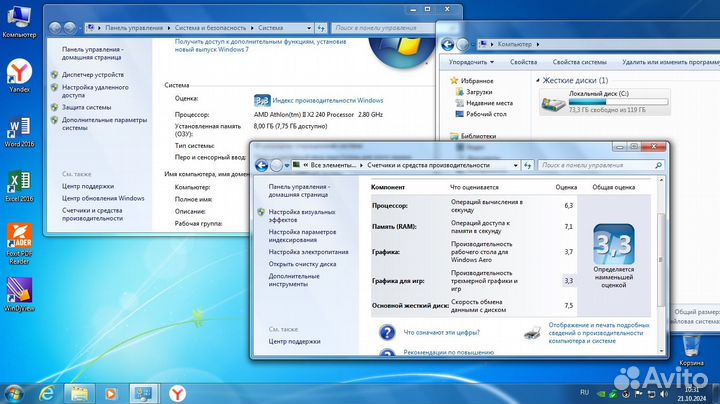
Task: Click Свойства системы in the explorer toolbar
Action: pyautogui.click(x=579, y=62)
